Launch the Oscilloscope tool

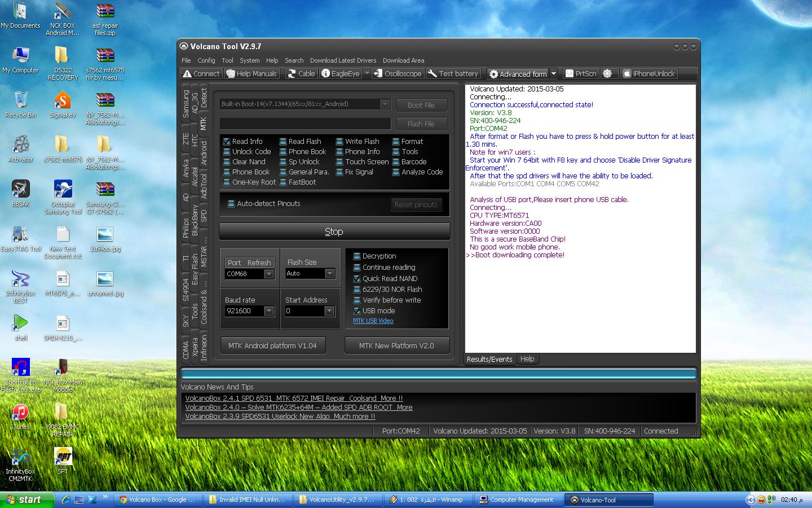pyautogui.click(x=397, y=73)
